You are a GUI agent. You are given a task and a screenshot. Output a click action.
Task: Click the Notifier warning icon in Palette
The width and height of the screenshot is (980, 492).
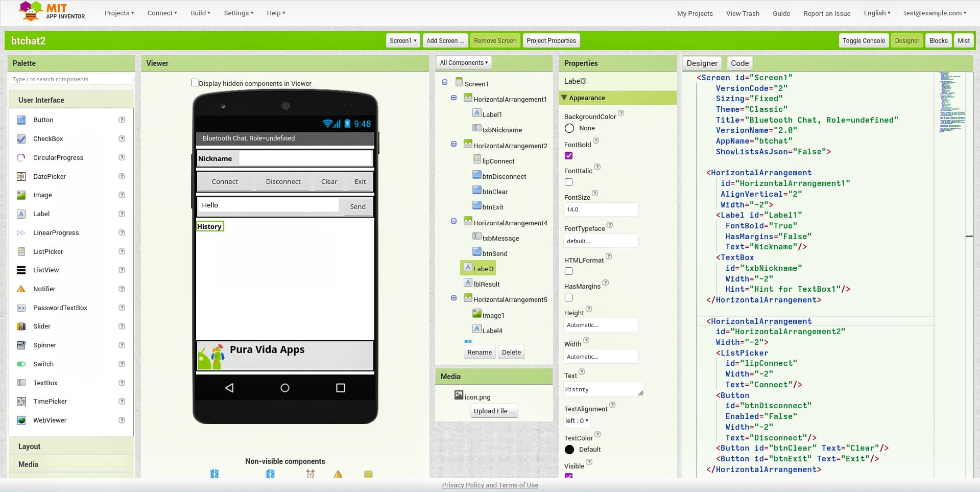pyautogui.click(x=21, y=289)
